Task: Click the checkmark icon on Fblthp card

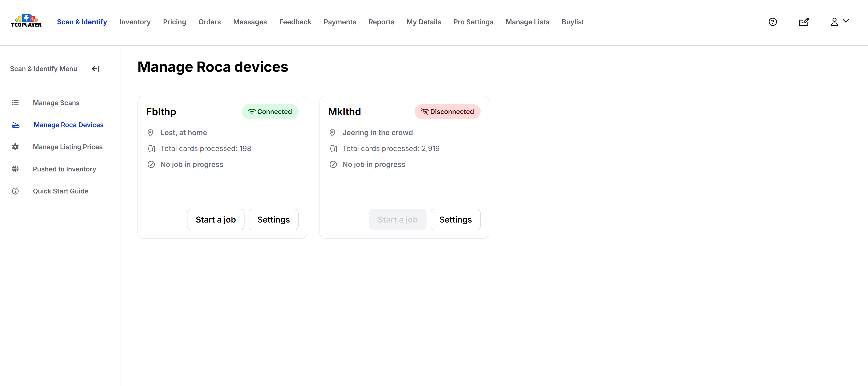Action: [x=151, y=164]
